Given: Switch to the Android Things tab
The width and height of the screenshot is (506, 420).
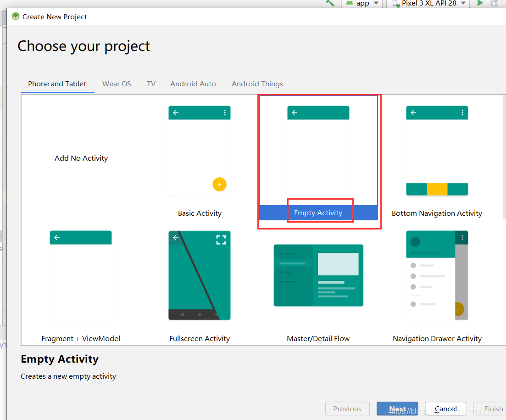Looking at the screenshot, I should (257, 84).
